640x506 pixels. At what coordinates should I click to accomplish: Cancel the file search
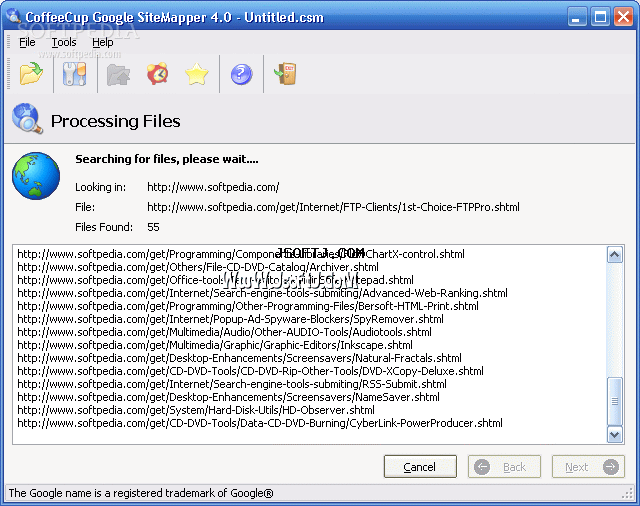pyautogui.click(x=420, y=466)
